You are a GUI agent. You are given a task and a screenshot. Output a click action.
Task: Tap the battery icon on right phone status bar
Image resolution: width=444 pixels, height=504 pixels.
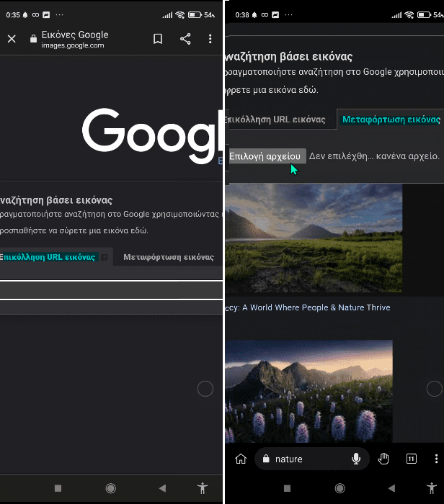(424, 15)
